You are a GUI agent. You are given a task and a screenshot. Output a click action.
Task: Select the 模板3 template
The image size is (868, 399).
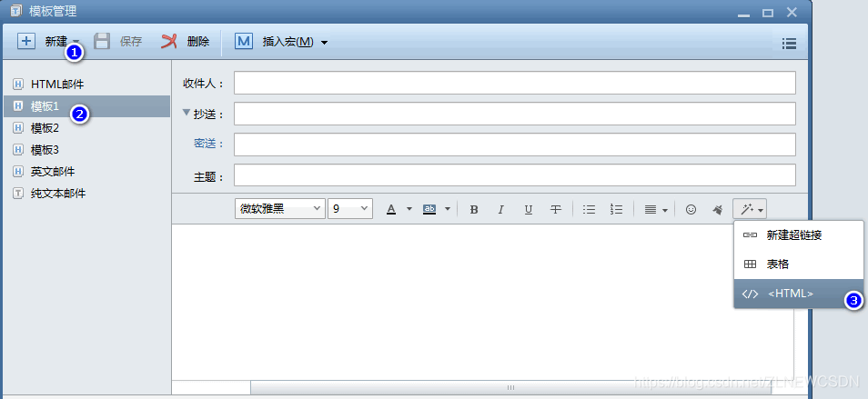pos(87,150)
